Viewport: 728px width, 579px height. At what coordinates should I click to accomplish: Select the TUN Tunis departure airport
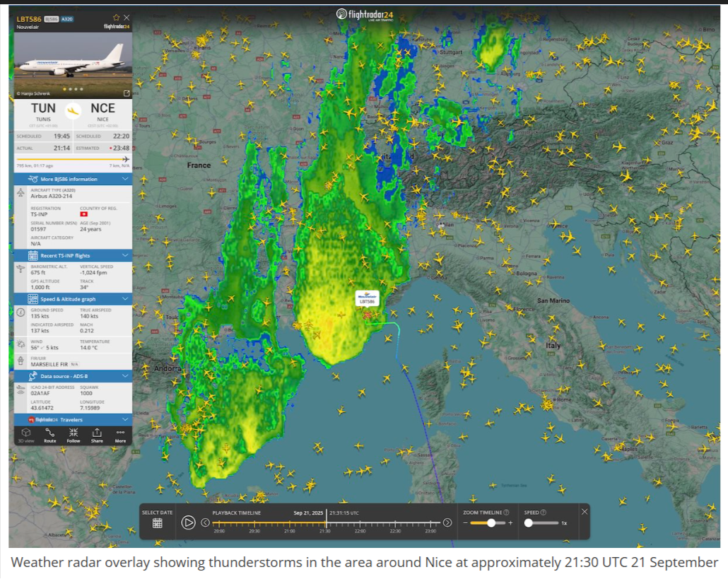[x=43, y=112]
